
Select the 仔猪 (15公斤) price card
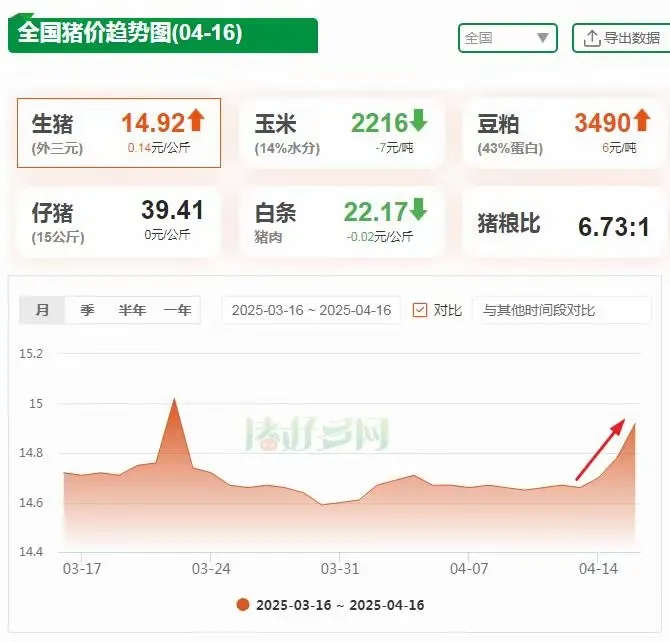click(119, 221)
